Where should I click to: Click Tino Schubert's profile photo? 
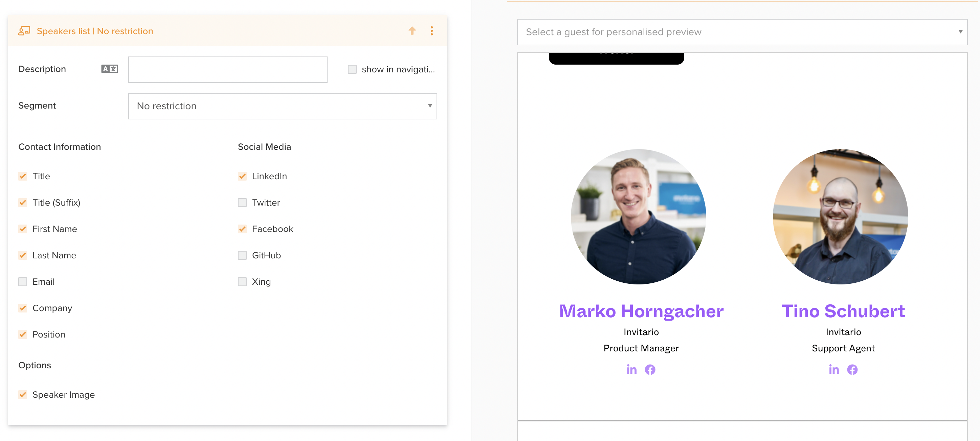point(840,217)
